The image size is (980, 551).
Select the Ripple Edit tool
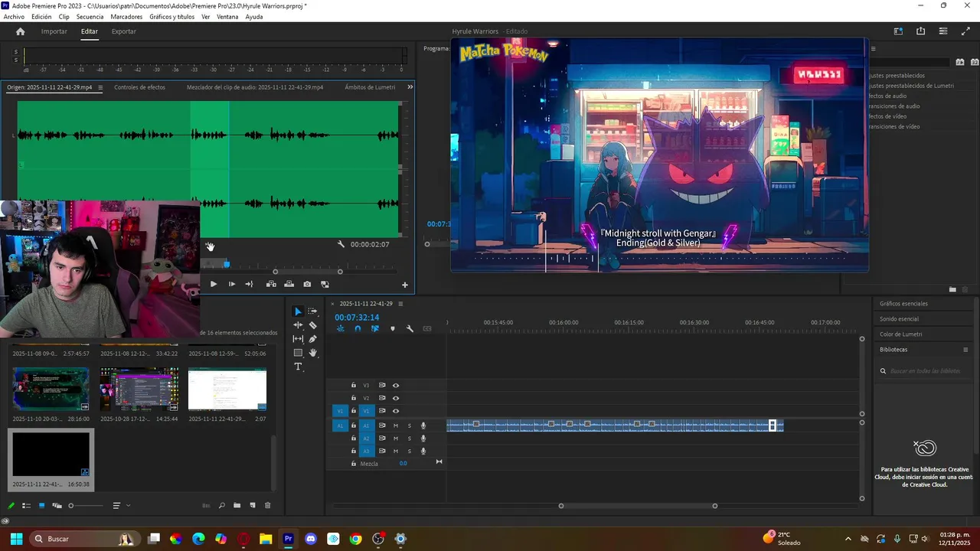click(298, 325)
